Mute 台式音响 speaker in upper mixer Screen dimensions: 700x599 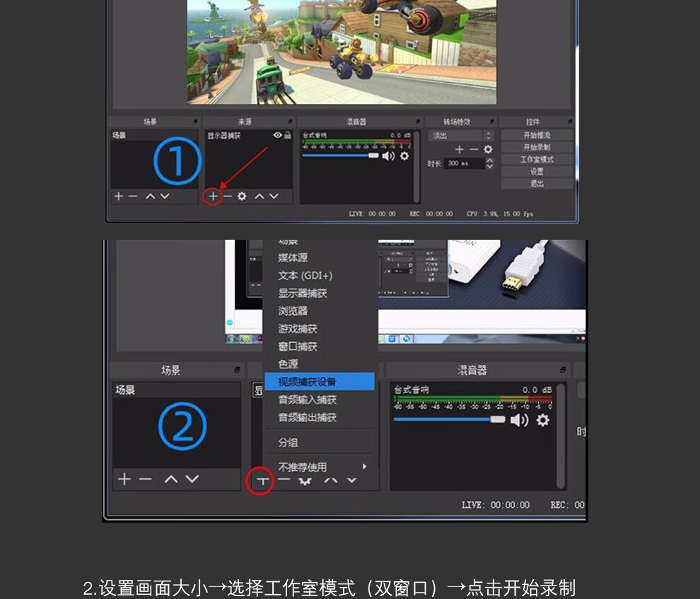[388, 156]
